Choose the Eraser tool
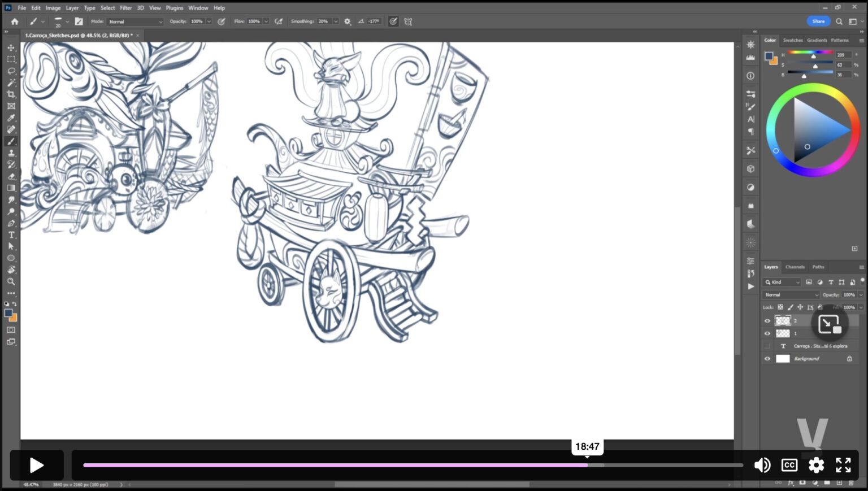 (x=11, y=176)
